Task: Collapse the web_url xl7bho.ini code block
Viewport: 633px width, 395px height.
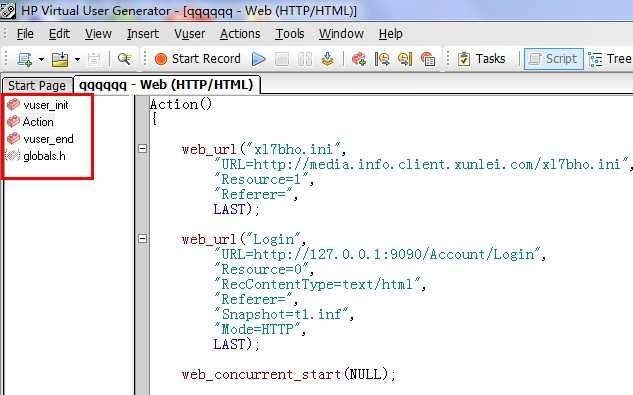Action: (x=143, y=149)
